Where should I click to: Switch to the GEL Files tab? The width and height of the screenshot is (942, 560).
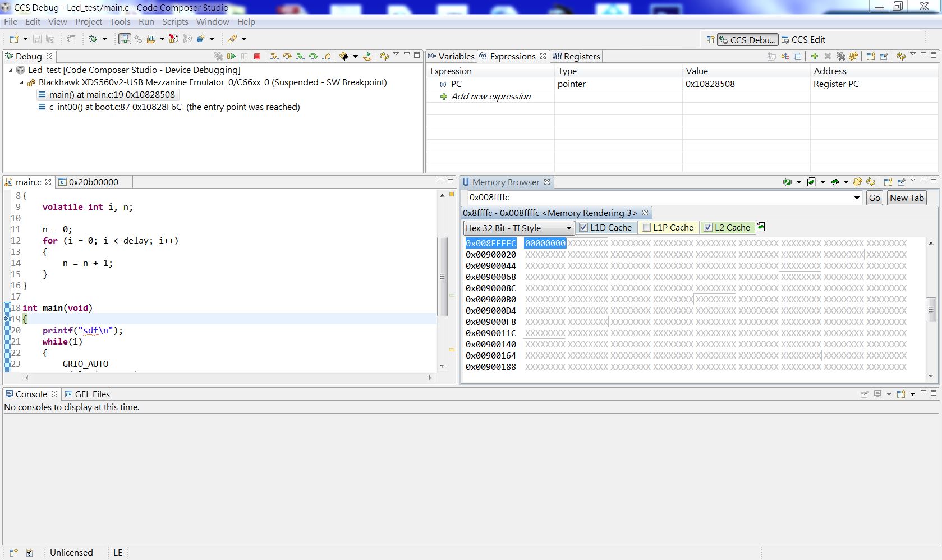point(87,394)
